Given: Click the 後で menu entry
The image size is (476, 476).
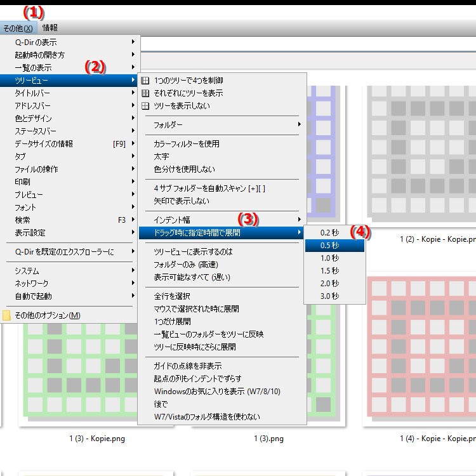Looking at the screenshot, I should 222,404.
